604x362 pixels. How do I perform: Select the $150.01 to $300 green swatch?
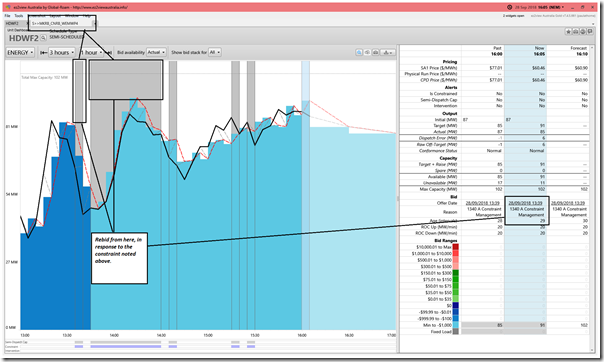pos(456,273)
